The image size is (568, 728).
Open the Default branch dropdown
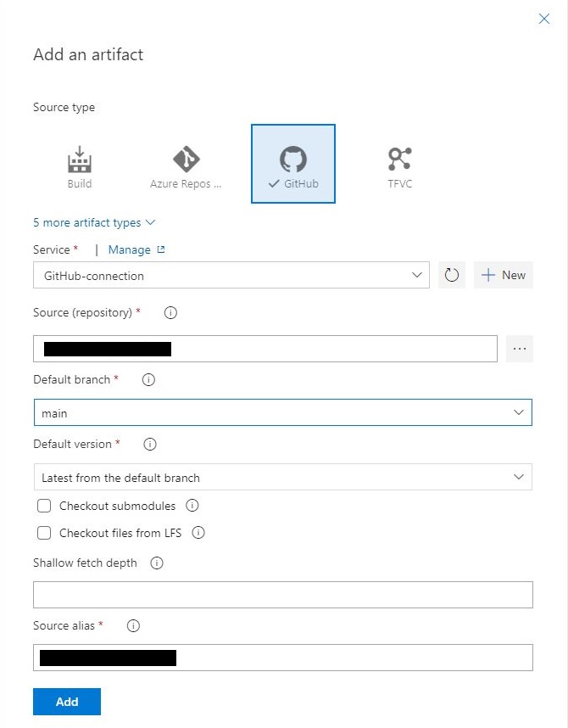(x=282, y=413)
